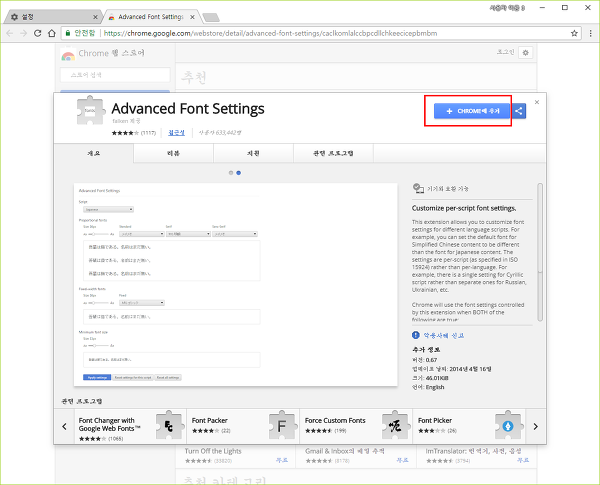Click the Advanced Font Settings title
The height and width of the screenshot is (485, 600).
point(188,109)
